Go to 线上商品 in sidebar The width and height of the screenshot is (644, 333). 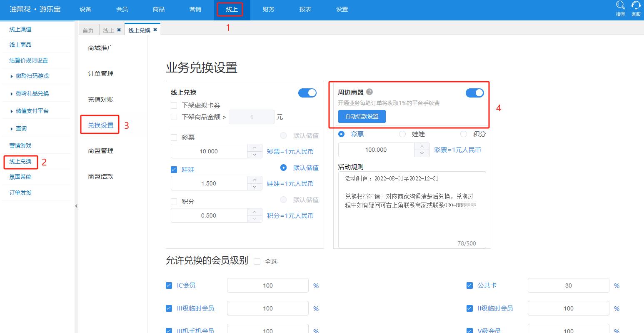20,45
